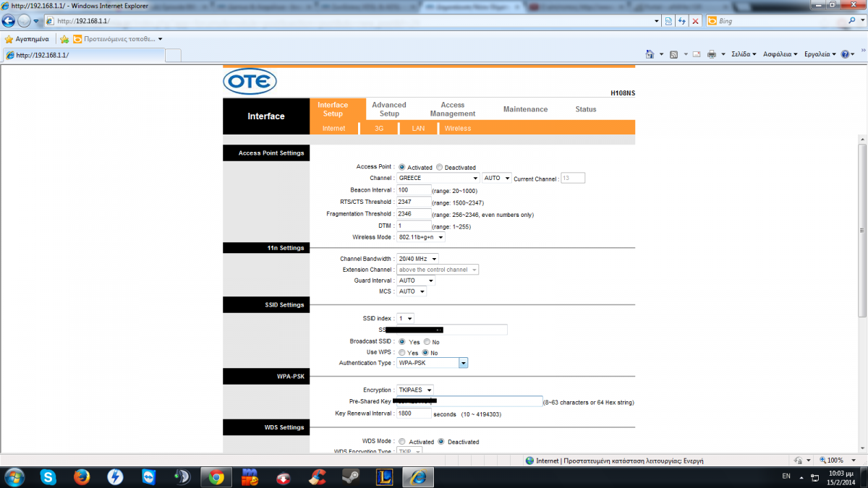Open Google Chrome from the taskbar
Viewport: 868px width, 488px height.
216,477
